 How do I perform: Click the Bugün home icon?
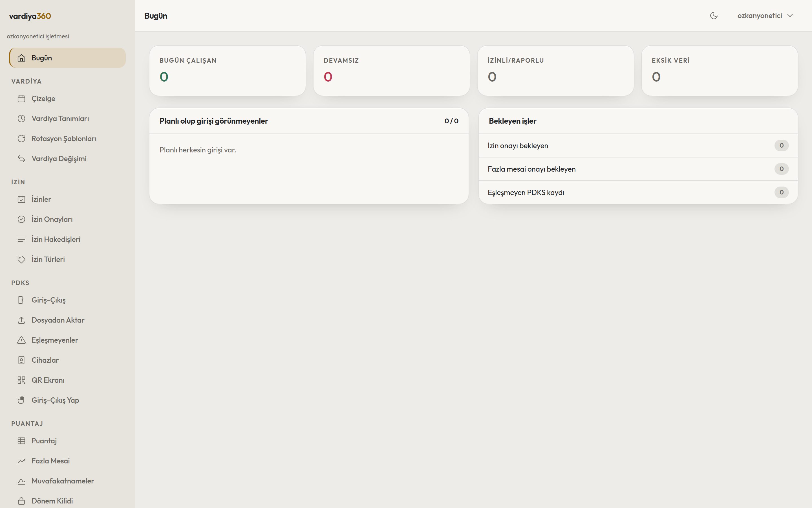coord(21,58)
